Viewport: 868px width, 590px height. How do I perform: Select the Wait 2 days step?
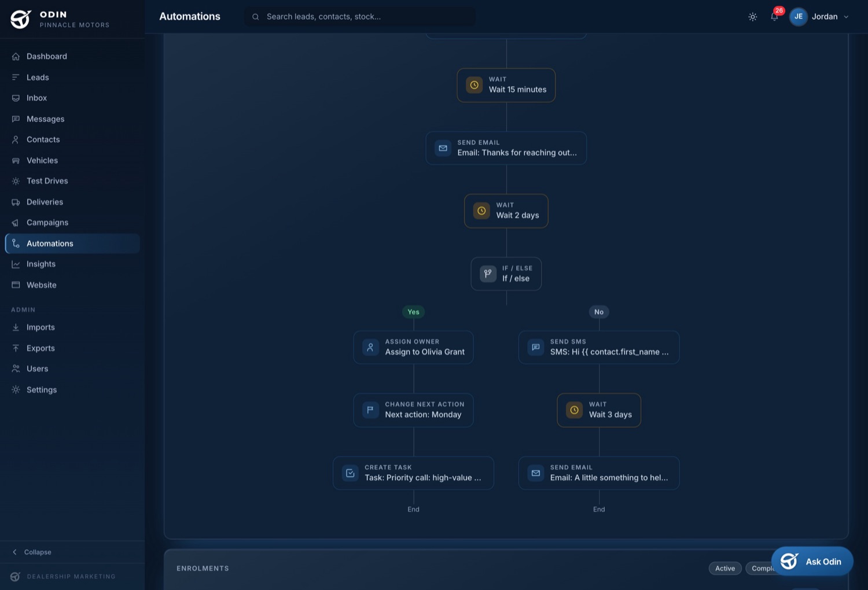(x=506, y=211)
